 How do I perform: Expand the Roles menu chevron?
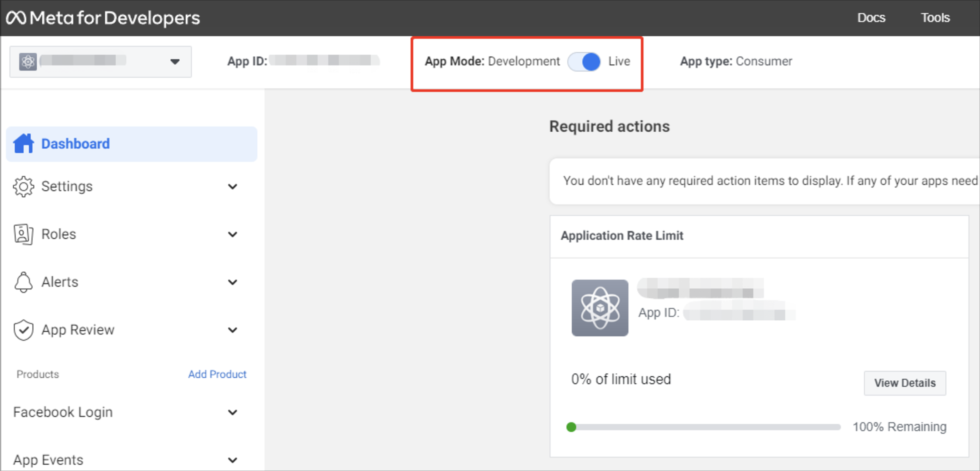(x=233, y=234)
